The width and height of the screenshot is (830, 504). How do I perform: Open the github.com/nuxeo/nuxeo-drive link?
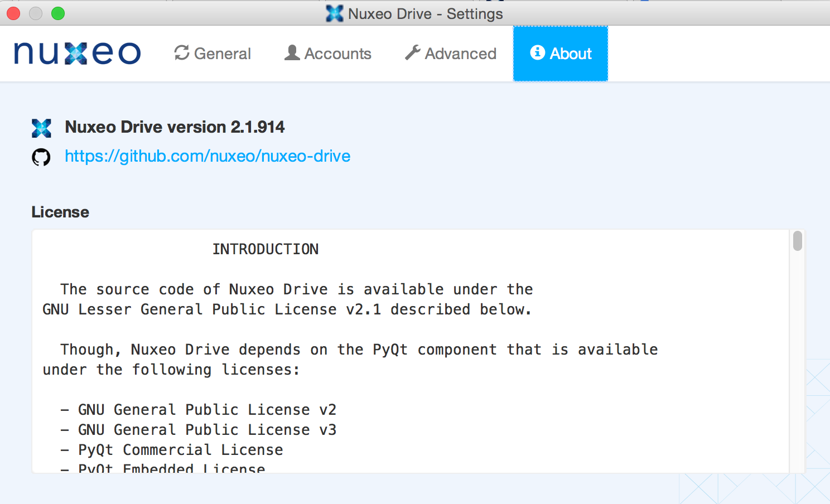[207, 156]
